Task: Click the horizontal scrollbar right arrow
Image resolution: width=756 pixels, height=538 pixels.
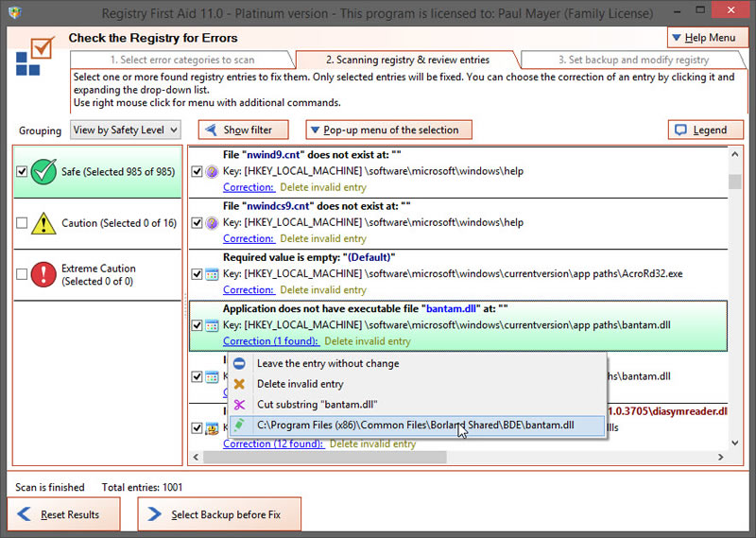Action: click(x=720, y=457)
